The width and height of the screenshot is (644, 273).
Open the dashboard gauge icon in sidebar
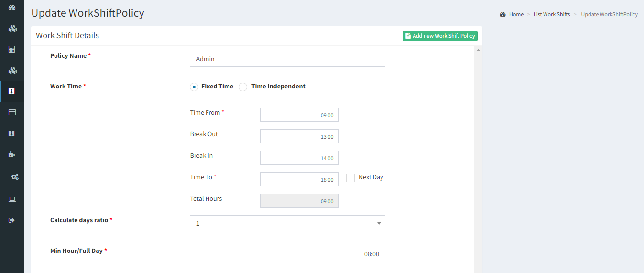point(12,7)
